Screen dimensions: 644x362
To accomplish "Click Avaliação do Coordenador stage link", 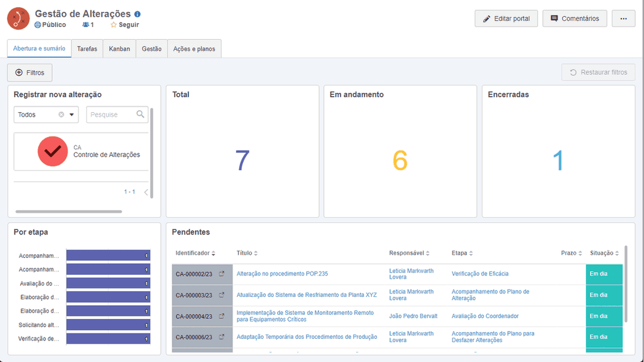I will tap(485, 316).
